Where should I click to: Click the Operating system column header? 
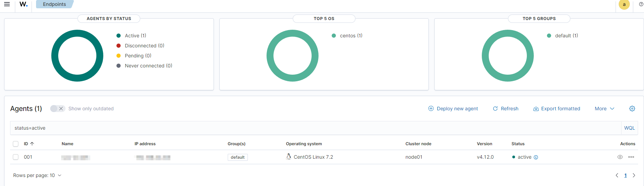click(304, 144)
